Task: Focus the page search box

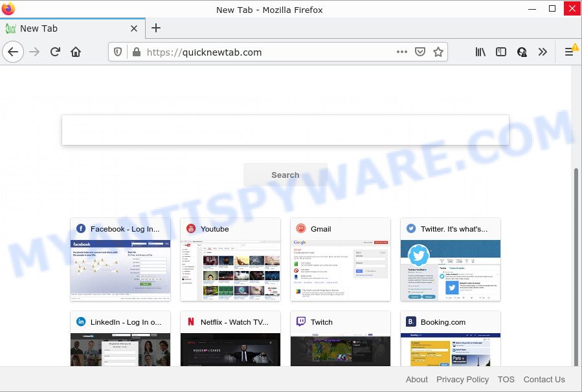Action: point(285,130)
